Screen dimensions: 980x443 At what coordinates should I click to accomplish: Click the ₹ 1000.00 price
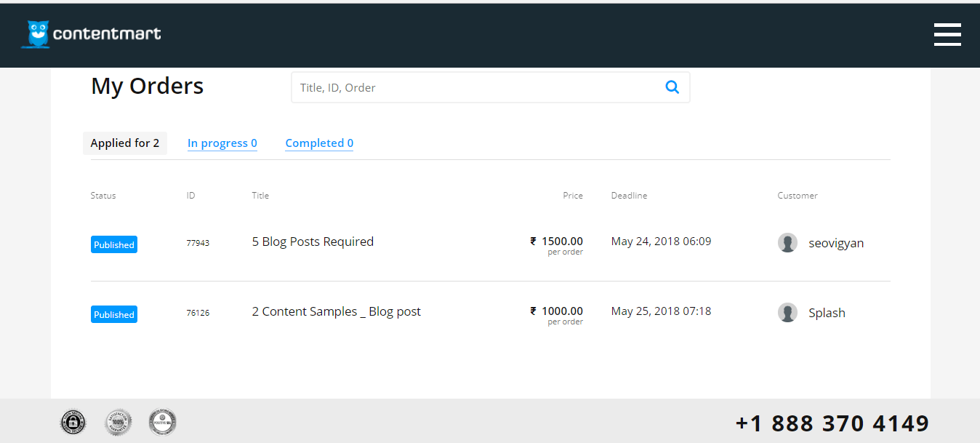click(556, 311)
